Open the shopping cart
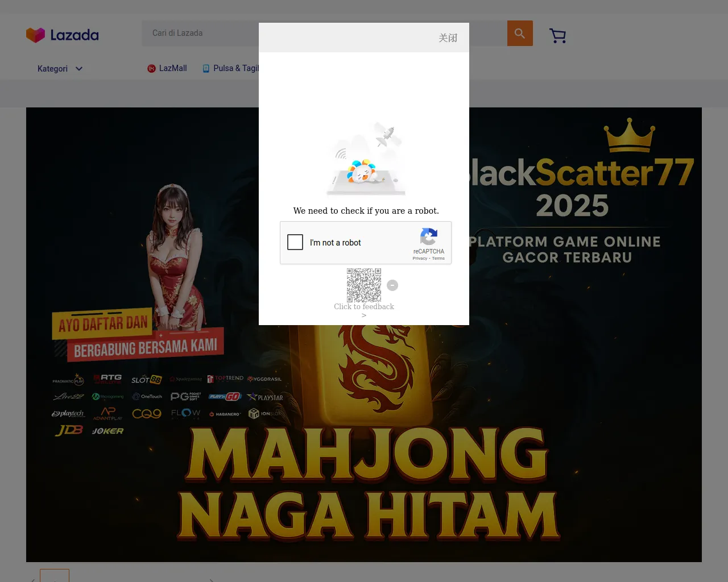728x582 pixels. 557,36
